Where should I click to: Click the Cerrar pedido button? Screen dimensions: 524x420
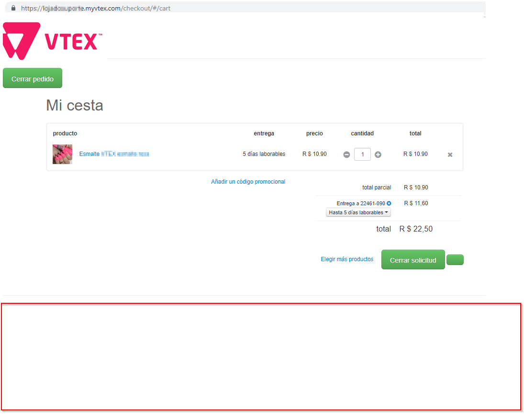[32, 77]
